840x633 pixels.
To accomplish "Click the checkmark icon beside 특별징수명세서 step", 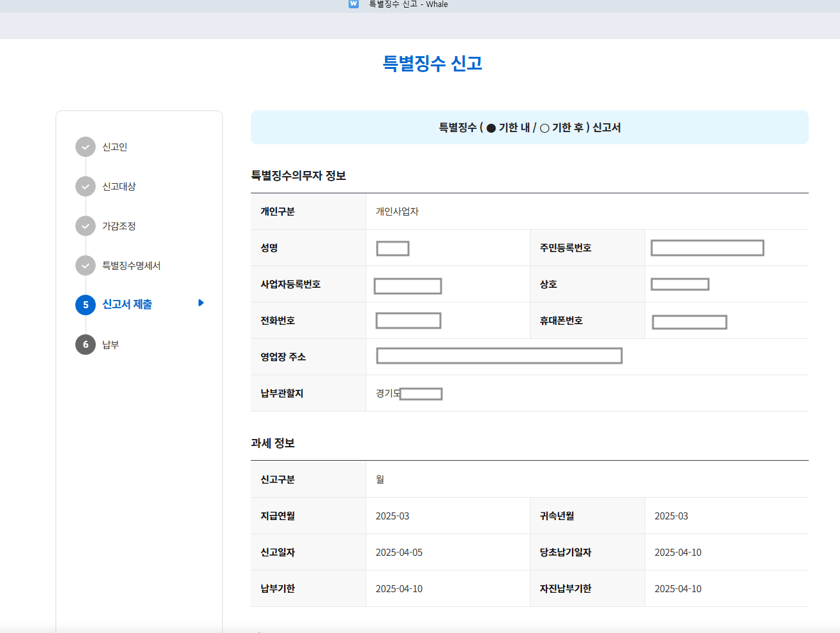I will (x=85, y=265).
